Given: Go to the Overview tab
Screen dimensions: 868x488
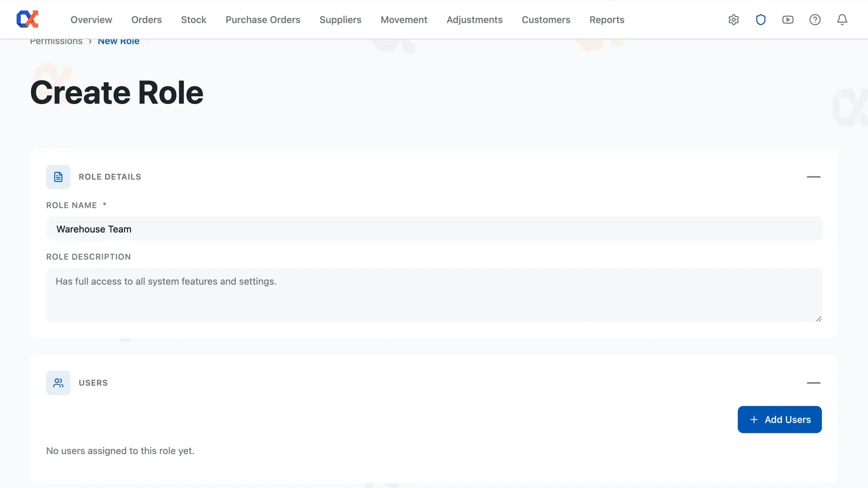Looking at the screenshot, I should point(91,20).
